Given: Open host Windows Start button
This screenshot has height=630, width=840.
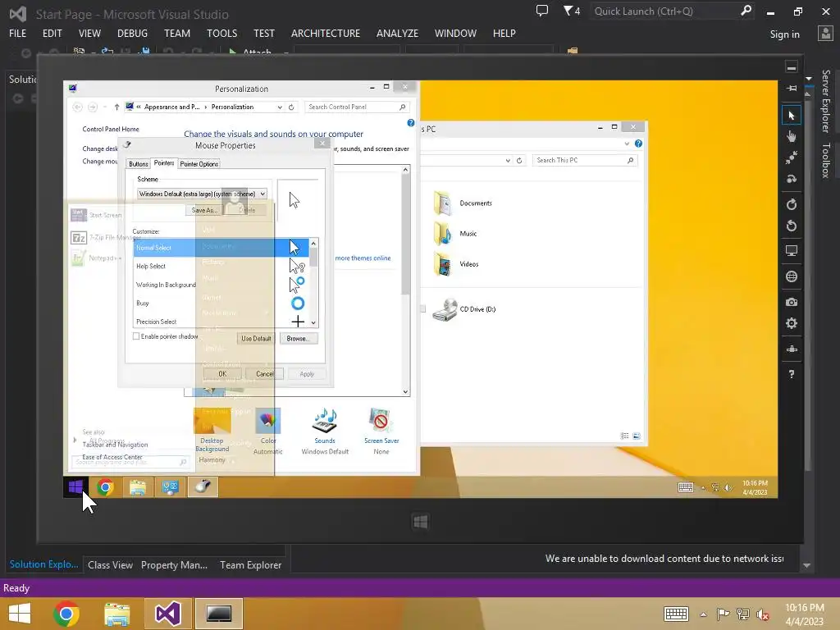Looking at the screenshot, I should (x=20, y=614).
